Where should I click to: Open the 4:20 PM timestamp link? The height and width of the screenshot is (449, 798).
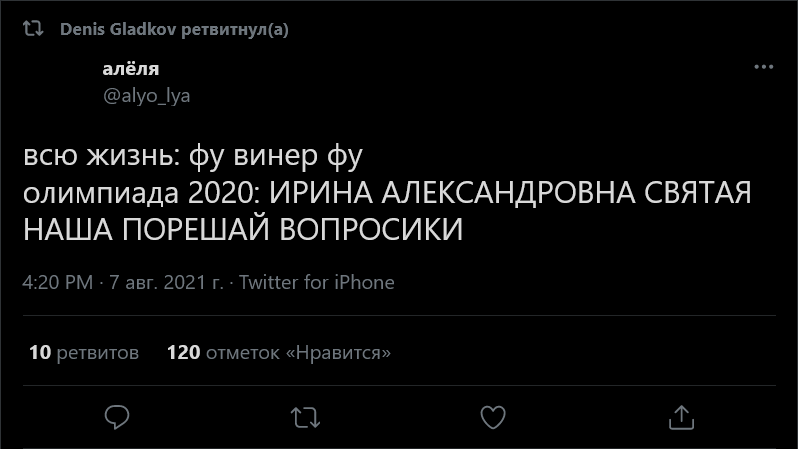pyautogui.click(x=56, y=282)
